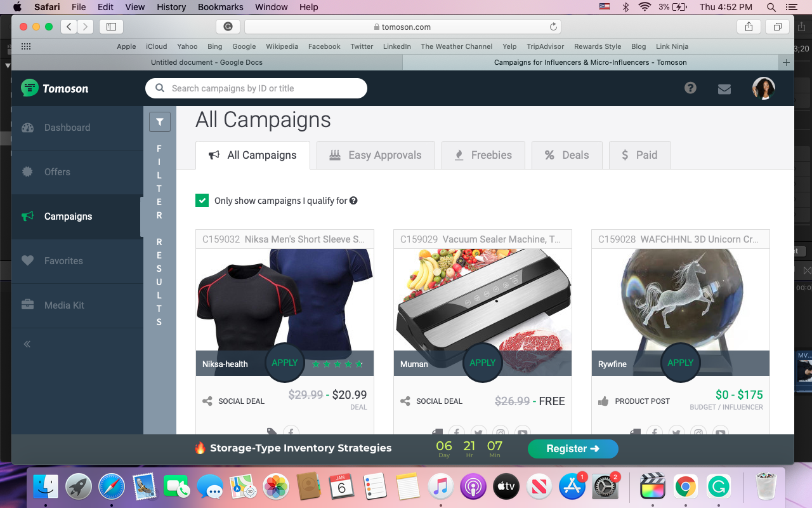Open the help question mark icon
Image resolution: width=812 pixels, height=508 pixels.
click(x=690, y=88)
